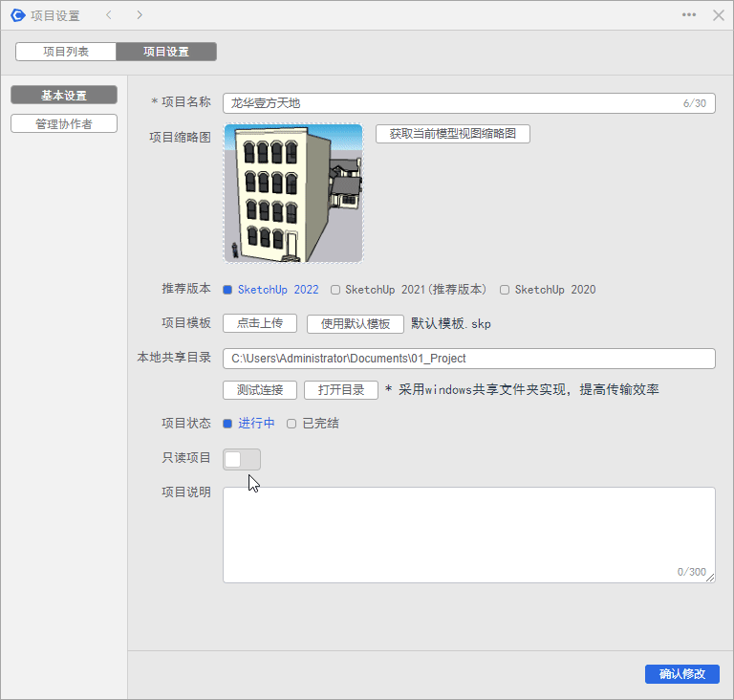Open the three-dot more options menu
The height and width of the screenshot is (700, 734).
[689, 15]
